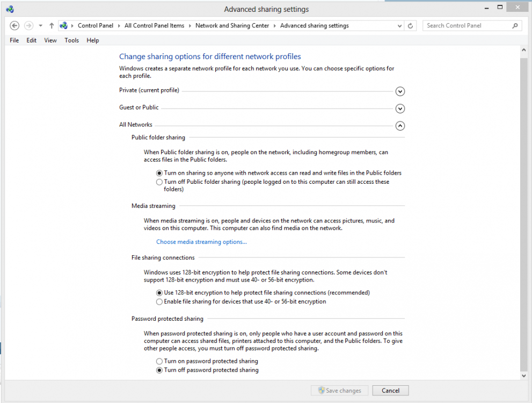Click the Password protected sharing heading
Viewport: 532px width, 403px height.
tap(167, 319)
